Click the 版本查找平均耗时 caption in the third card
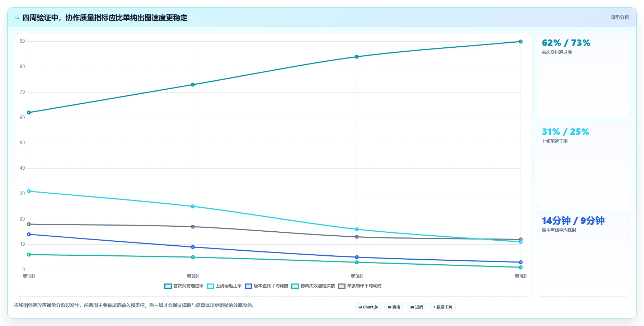Screen dimensions: 644x326 [559, 230]
